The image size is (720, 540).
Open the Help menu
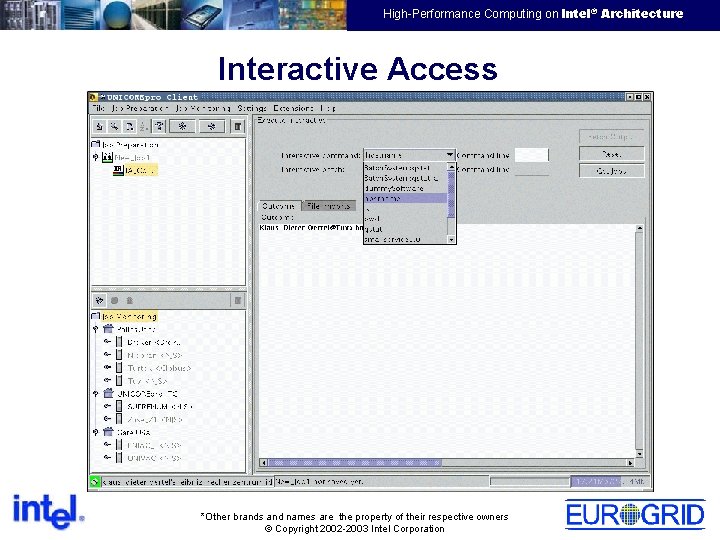(328, 108)
